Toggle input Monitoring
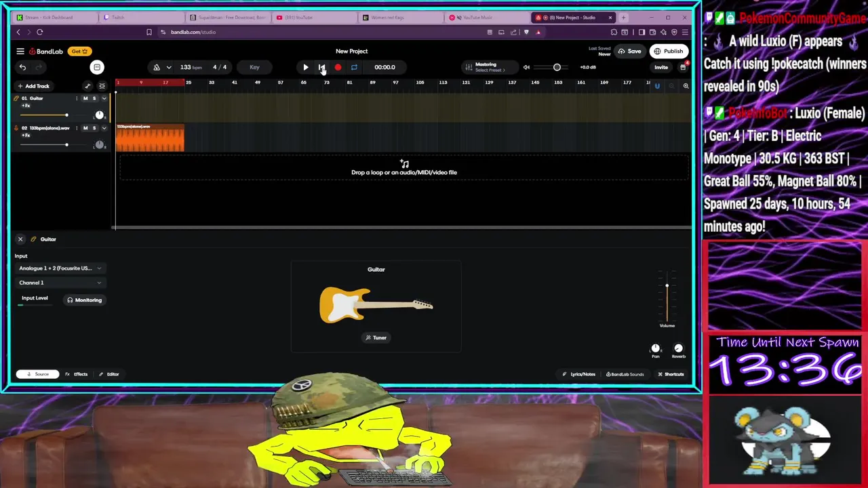This screenshot has width=868, height=488. 84,300
